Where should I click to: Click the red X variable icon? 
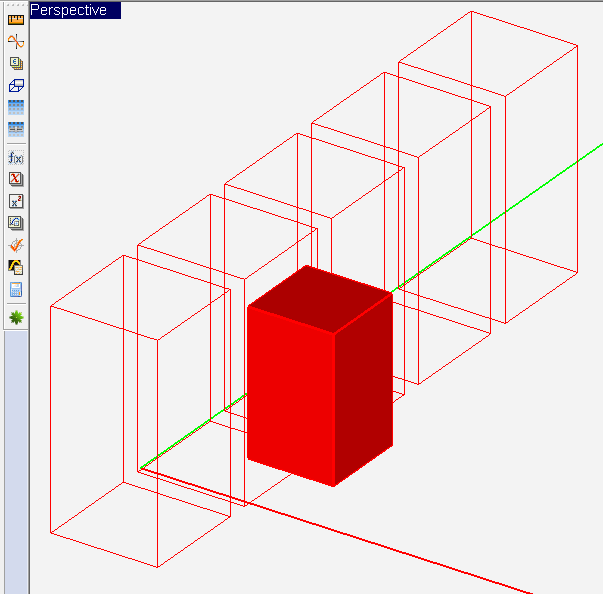[x=16, y=179]
